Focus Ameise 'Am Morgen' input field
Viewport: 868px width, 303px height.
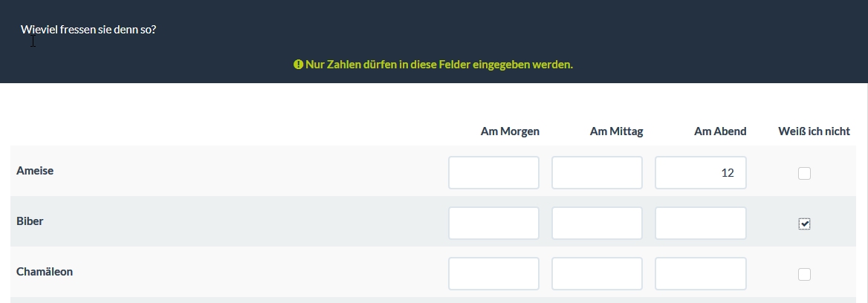coord(493,173)
